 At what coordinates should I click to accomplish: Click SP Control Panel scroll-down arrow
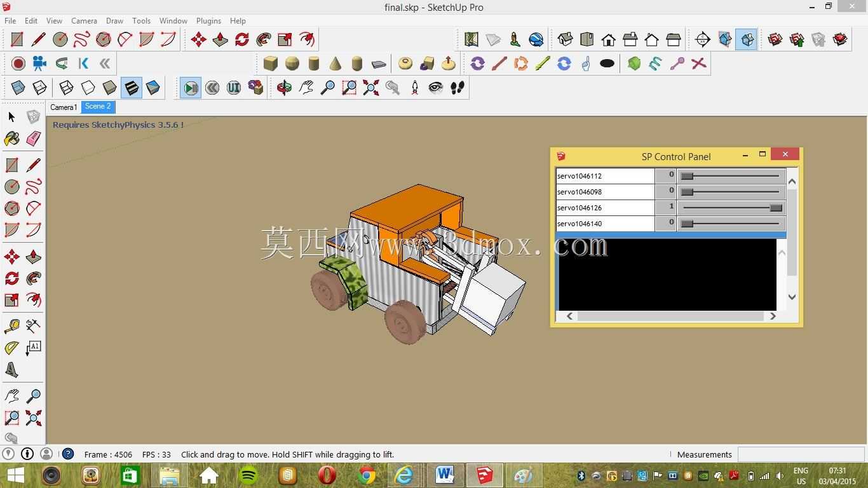[792, 297]
